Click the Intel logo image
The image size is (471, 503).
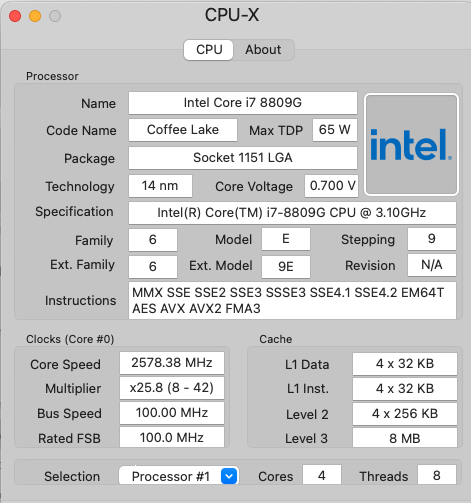coord(412,144)
